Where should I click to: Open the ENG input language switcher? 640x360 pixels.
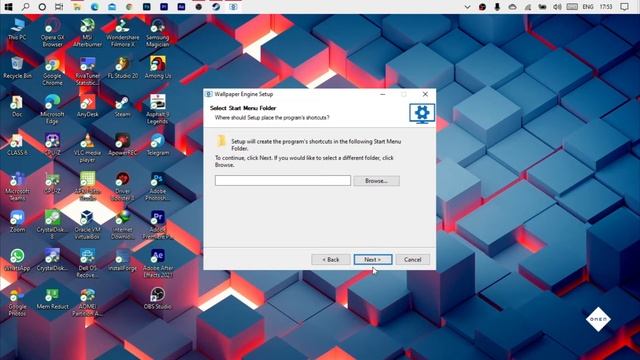[588, 7]
